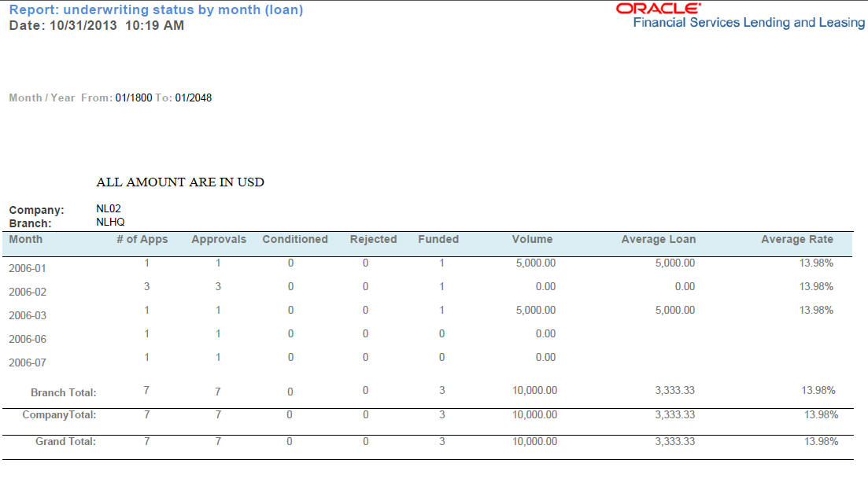Click Company Total average loan '3,333.33'

pyautogui.click(x=674, y=414)
